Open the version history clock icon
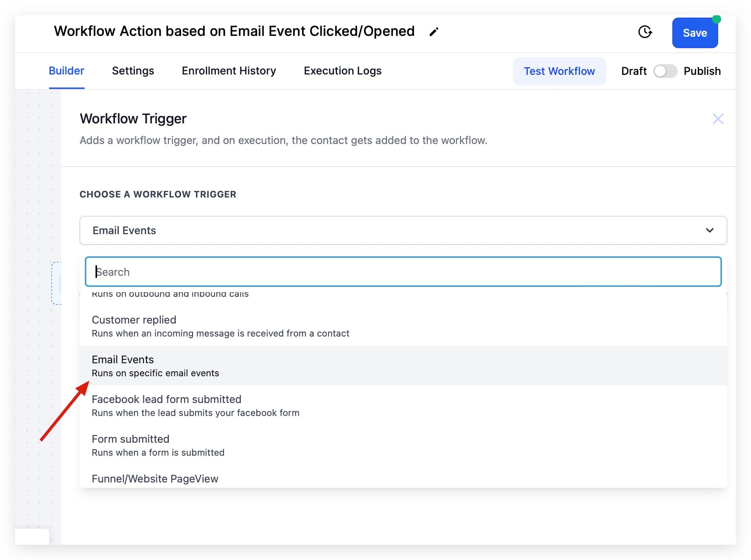Viewport: 751px width, 560px height. [645, 32]
